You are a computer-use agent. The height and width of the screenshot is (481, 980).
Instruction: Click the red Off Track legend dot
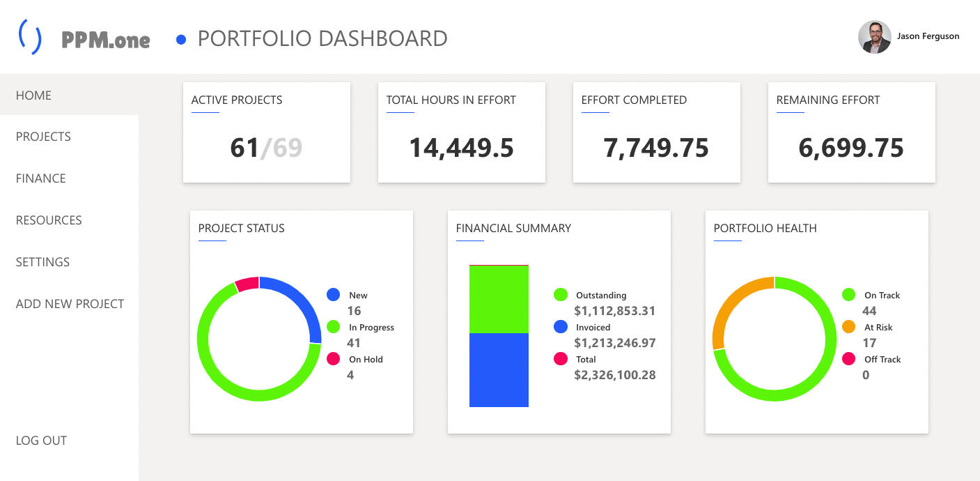(848, 359)
